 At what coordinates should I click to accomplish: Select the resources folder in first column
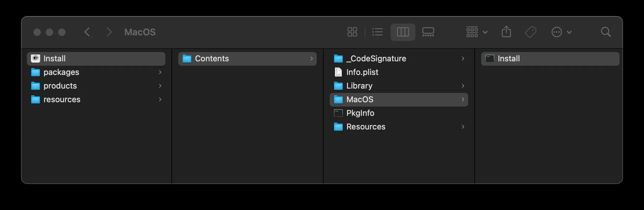(x=62, y=99)
